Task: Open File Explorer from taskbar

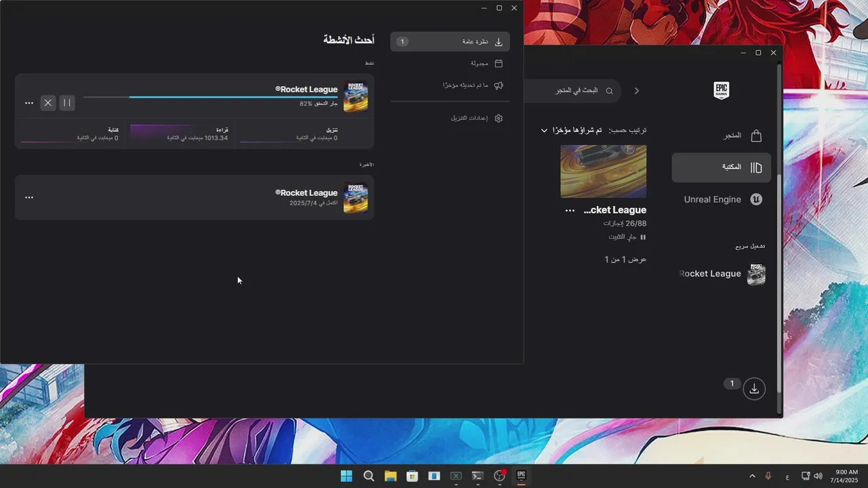Action: 390,476
